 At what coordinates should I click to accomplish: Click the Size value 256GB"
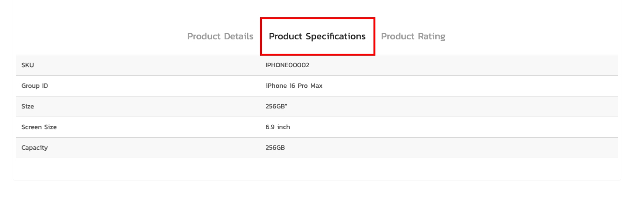276,107
